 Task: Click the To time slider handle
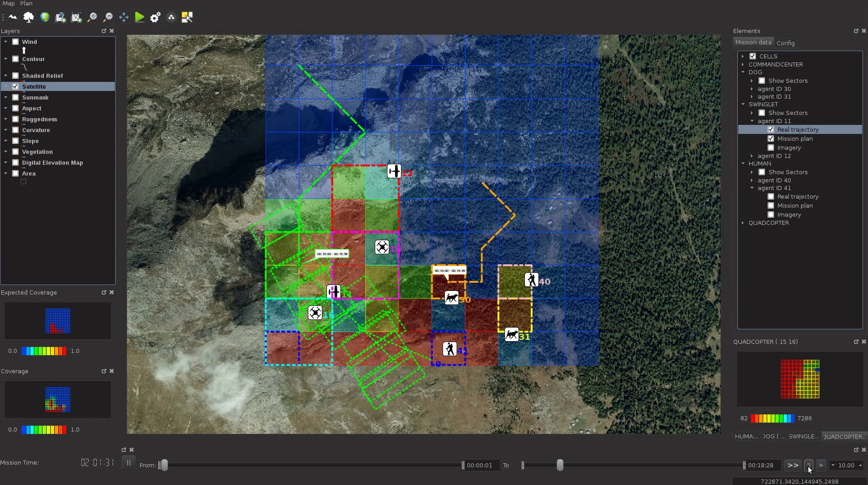560,465
